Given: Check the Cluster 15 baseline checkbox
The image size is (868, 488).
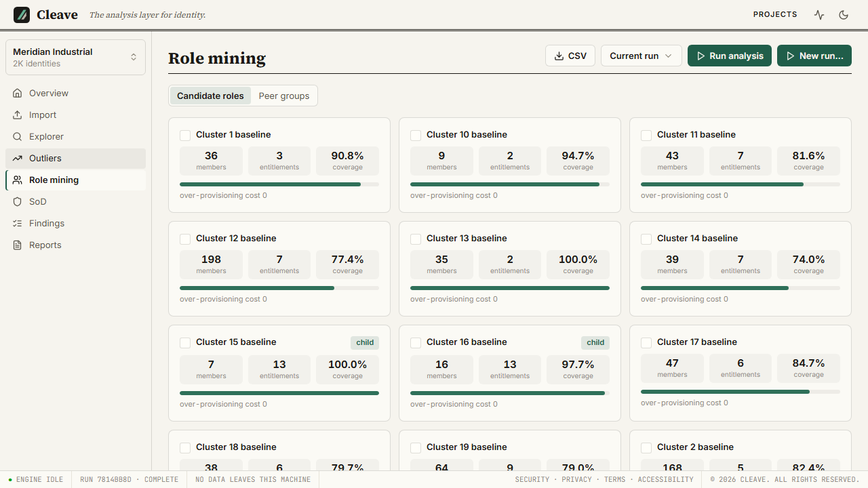Looking at the screenshot, I should point(185,343).
